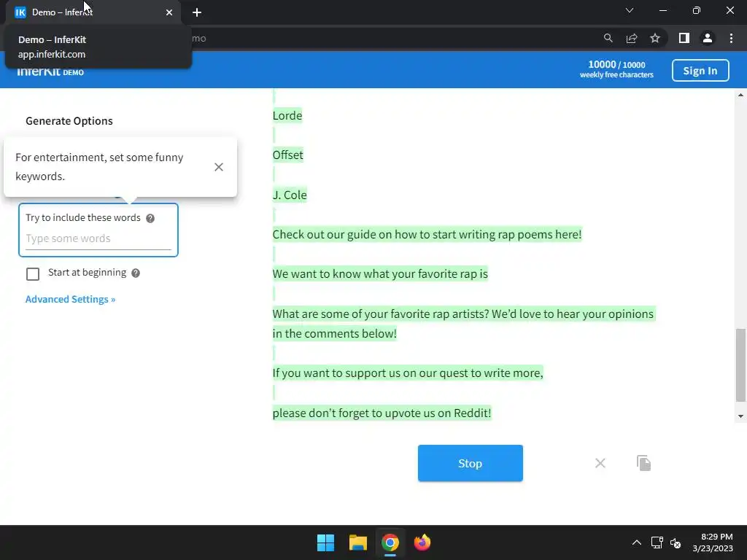Click 'We want to know what your favorite rap is'
This screenshot has width=747, height=560.
[380, 274]
